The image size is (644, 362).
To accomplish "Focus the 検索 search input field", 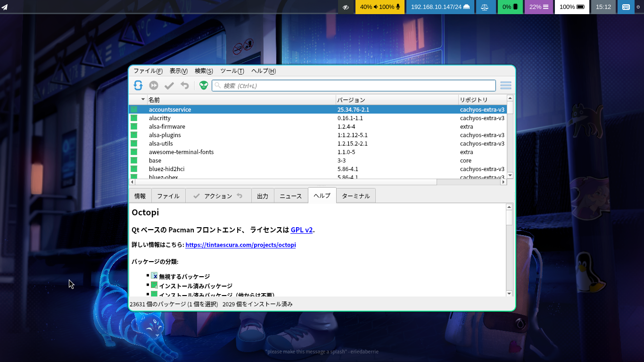I will (358, 86).
